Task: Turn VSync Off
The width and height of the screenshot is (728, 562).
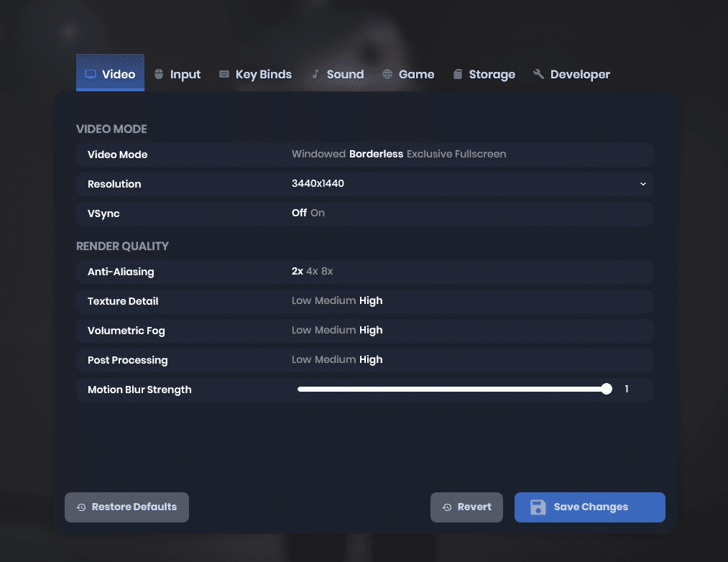Action: click(299, 213)
